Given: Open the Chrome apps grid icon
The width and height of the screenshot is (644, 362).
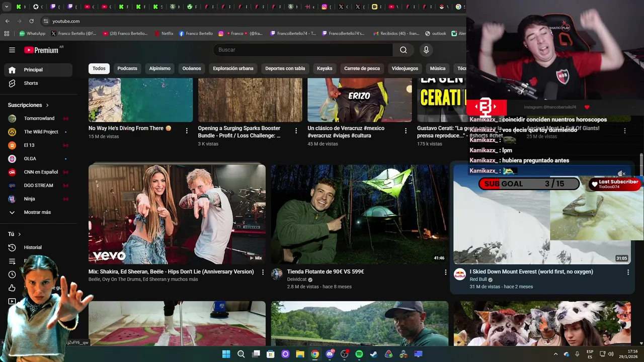Looking at the screenshot, I should tap(7, 34).
